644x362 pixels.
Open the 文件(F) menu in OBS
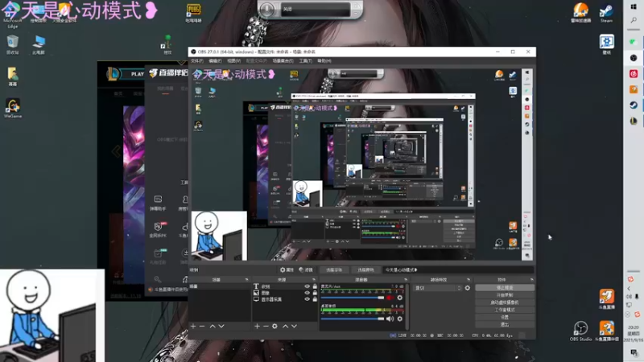[197, 61]
